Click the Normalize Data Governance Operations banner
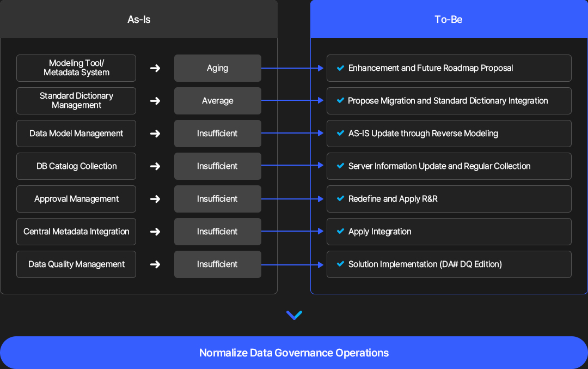Image resolution: width=588 pixels, height=369 pixels. click(x=294, y=353)
